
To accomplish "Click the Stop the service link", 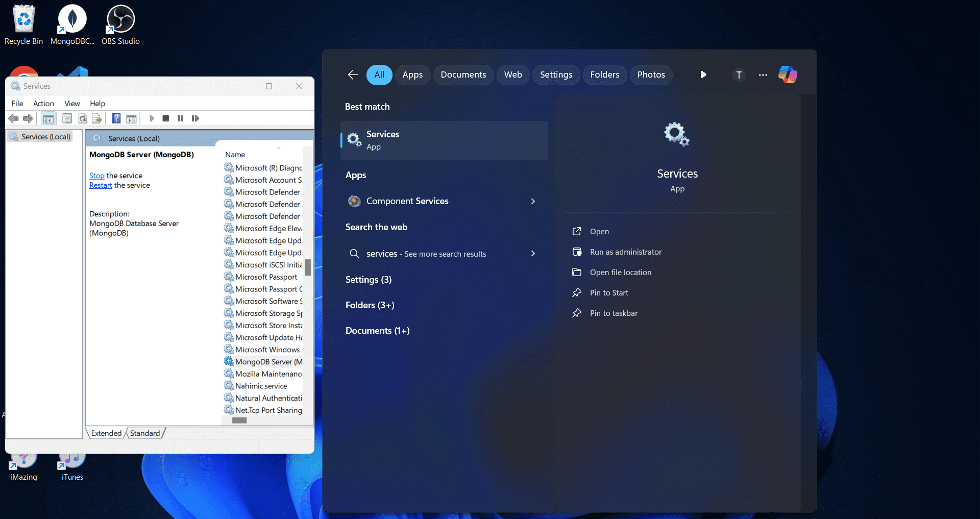I will click(x=97, y=176).
